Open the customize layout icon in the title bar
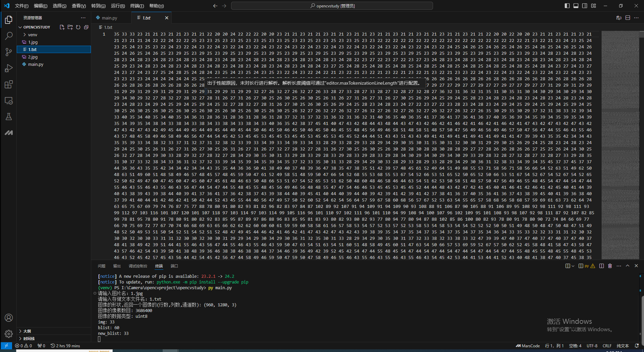This screenshot has width=644, height=352. click(x=594, y=6)
